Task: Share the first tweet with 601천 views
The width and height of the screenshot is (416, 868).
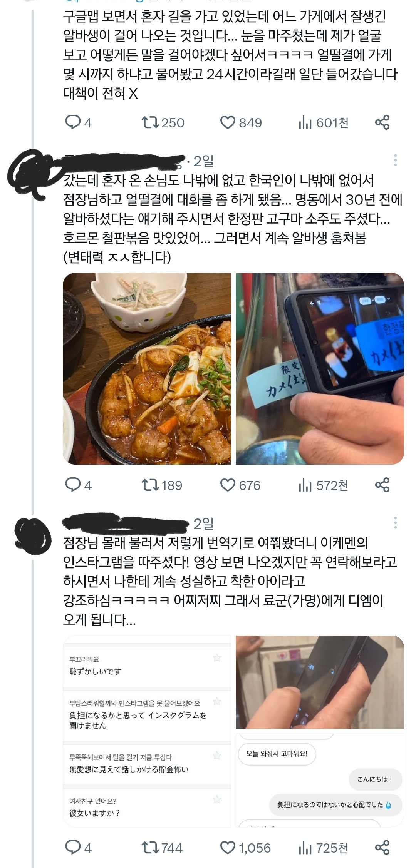Action: coord(382,122)
